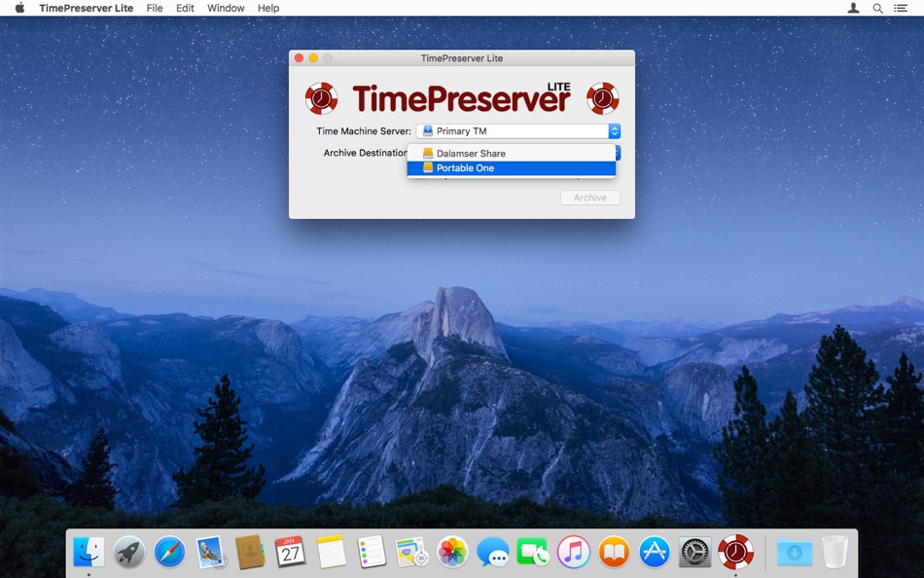Click right TimePreserver logo clock icon
This screenshot has height=578, width=924.
coord(603,98)
